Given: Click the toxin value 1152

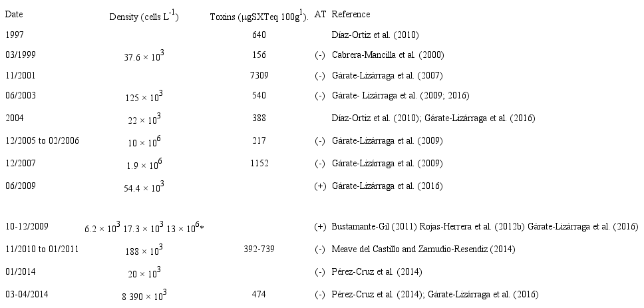Looking at the screenshot, I should click(258, 162).
